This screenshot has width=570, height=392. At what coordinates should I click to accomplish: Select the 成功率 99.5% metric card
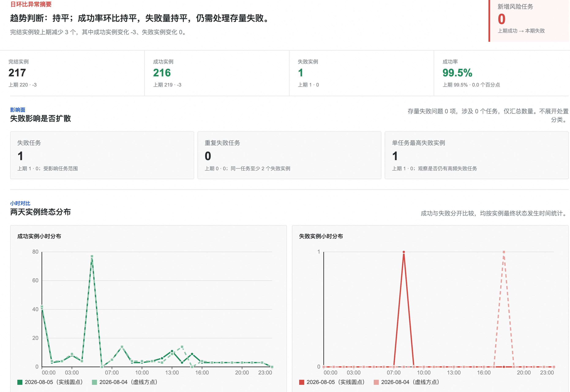point(502,73)
